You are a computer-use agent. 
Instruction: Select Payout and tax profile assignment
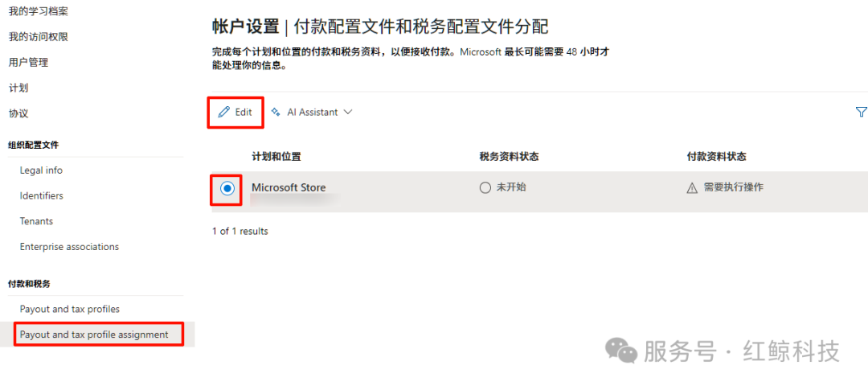94,335
